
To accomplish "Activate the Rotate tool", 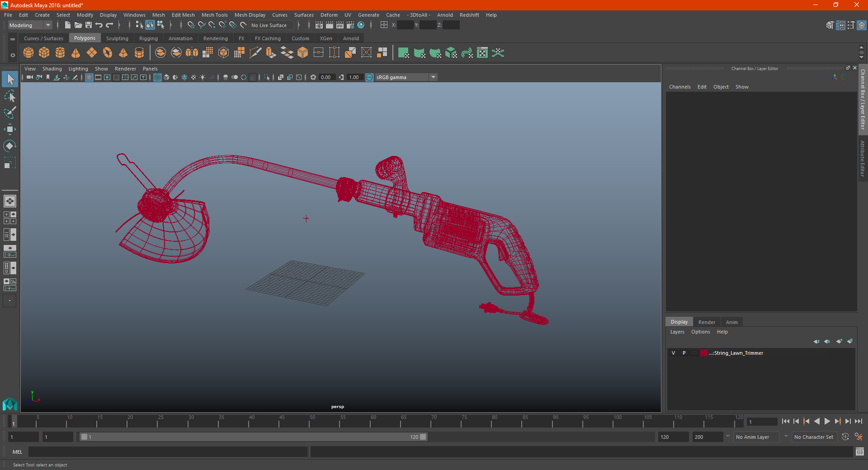I will coord(10,146).
